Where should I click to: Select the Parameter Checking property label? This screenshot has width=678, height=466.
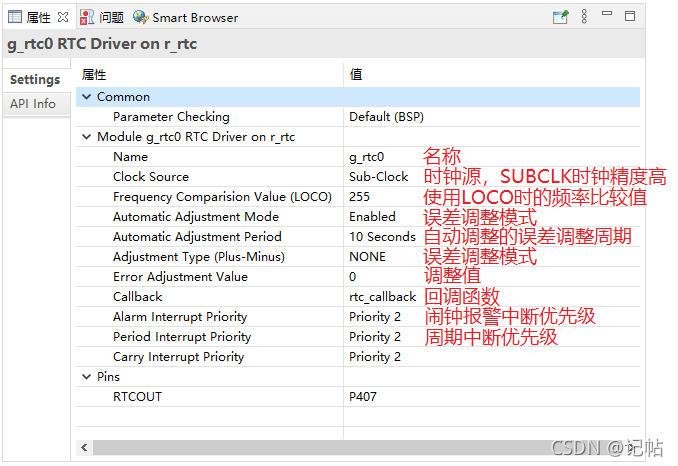(x=171, y=117)
